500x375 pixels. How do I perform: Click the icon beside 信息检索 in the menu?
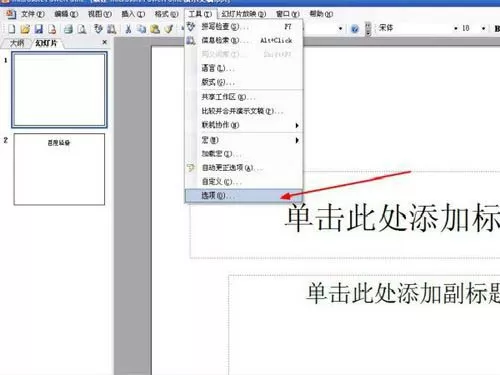[x=191, y=41]
